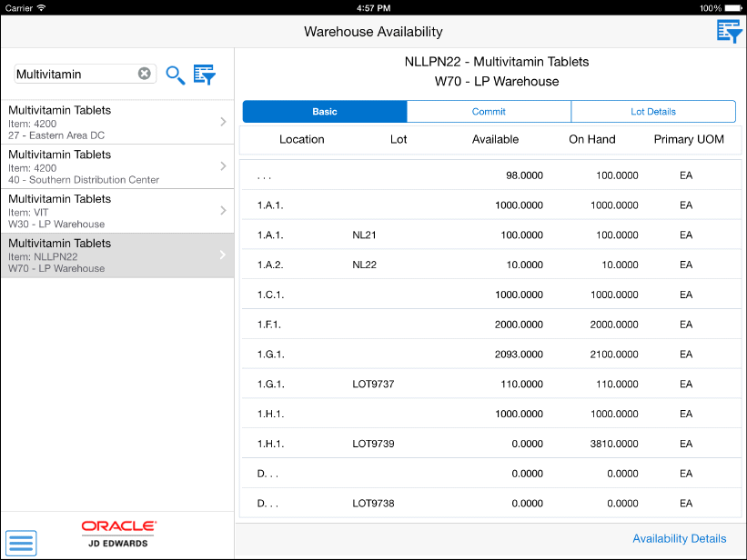
Task: Select Multivitamin Tablets for Southern Distribution Center
Action: coord(117,166)
